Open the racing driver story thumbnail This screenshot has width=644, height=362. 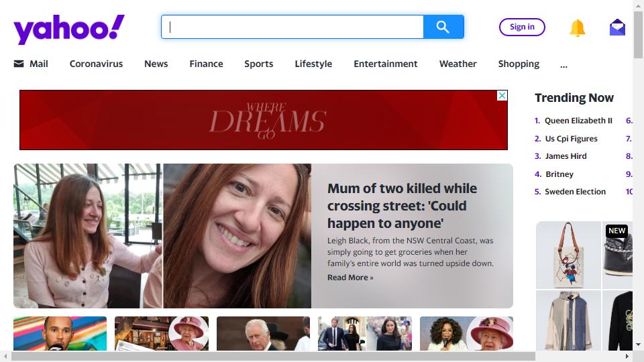tap(60, 333)
